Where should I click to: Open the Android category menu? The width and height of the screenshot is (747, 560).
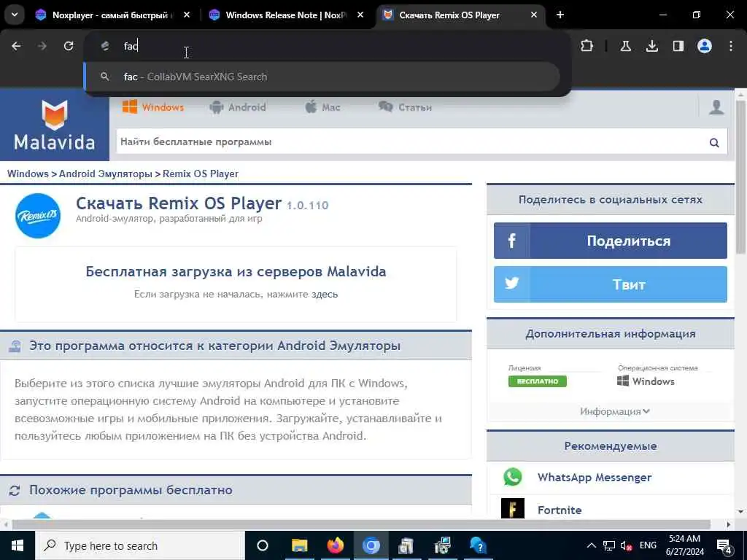point(238,107)
